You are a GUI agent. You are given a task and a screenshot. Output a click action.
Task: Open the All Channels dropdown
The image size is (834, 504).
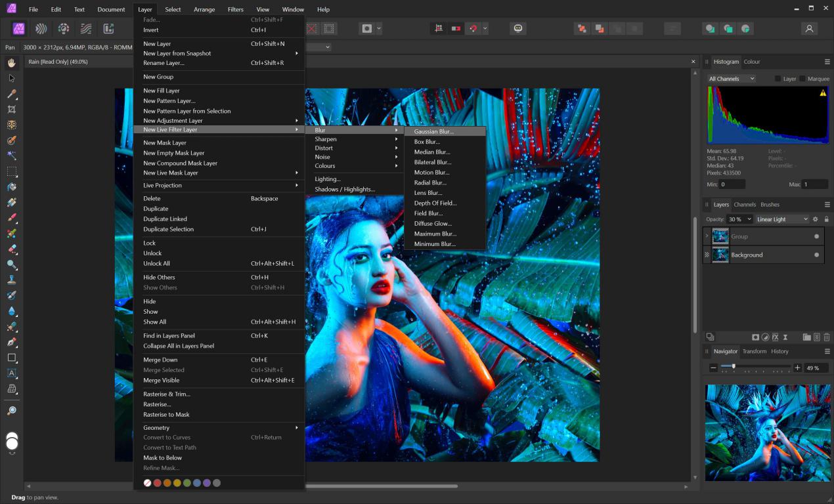731,79
